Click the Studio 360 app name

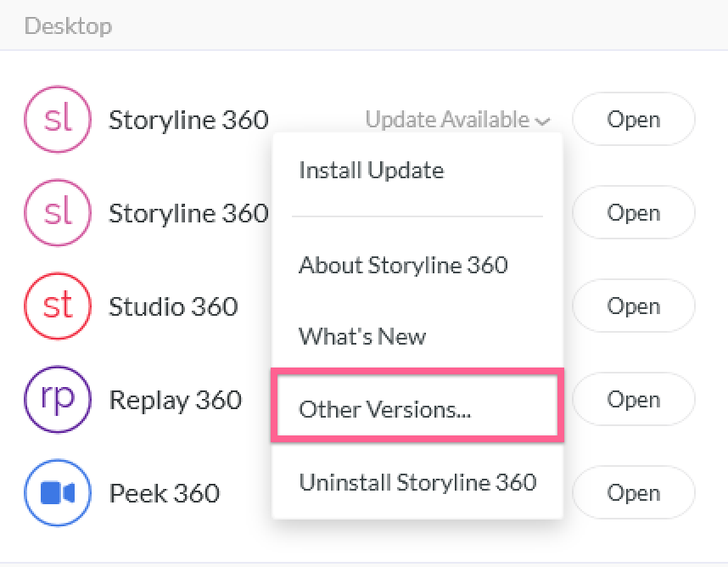pos(173,306)
